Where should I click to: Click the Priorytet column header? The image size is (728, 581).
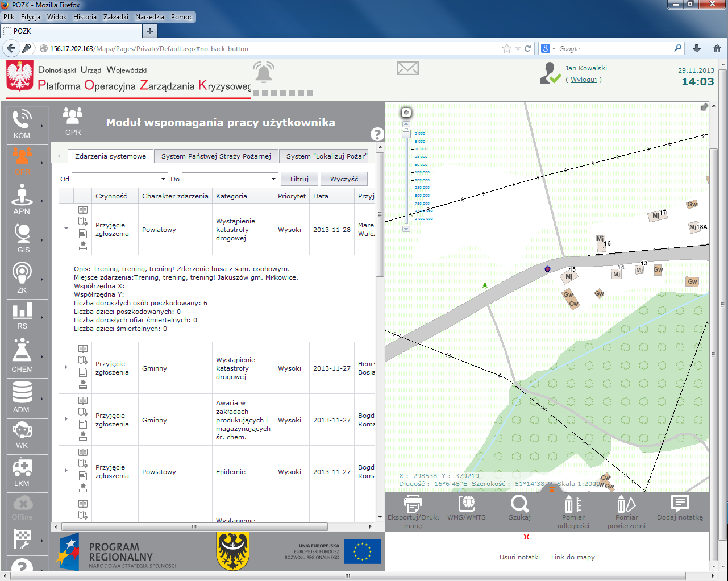[x=292, y=196]
